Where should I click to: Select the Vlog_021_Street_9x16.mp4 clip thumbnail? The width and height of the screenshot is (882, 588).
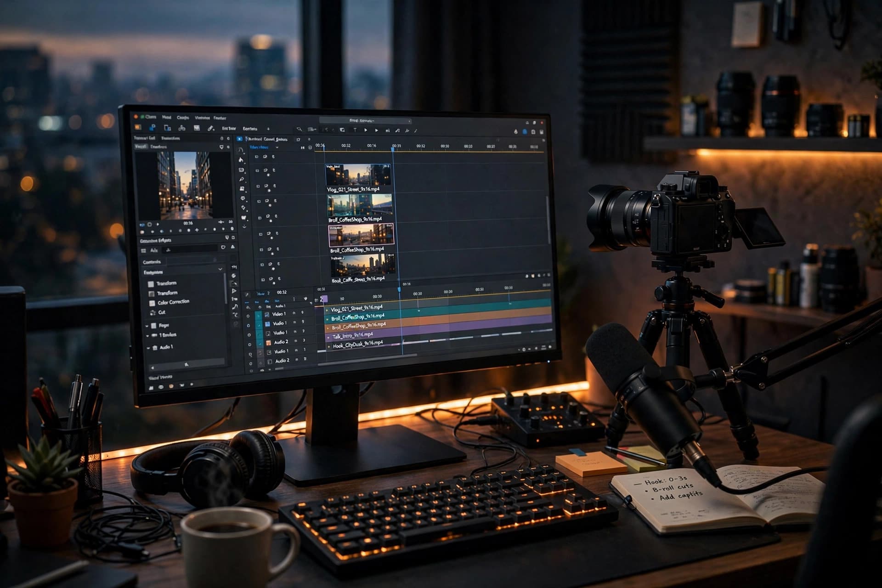(358, 175)
